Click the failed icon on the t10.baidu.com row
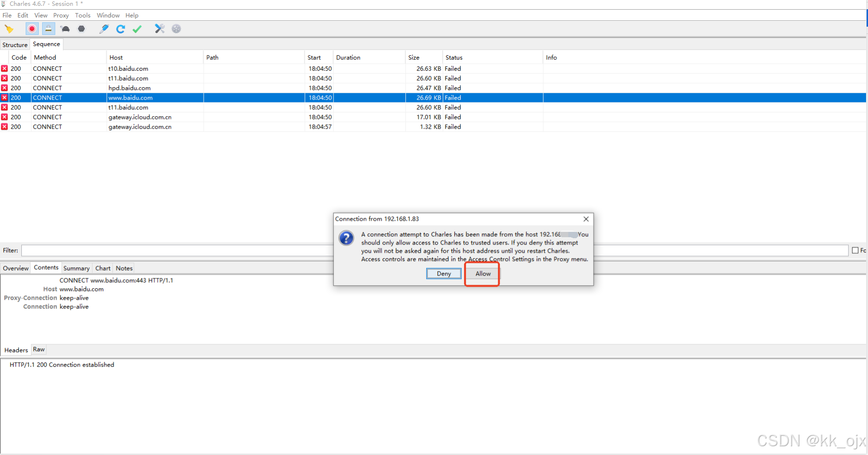The image size is (868, 455). coord(4,69)
